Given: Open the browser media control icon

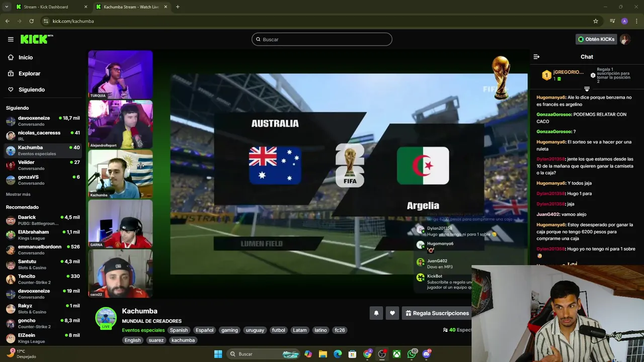Looking at the screenshot, I should (612, 21).
